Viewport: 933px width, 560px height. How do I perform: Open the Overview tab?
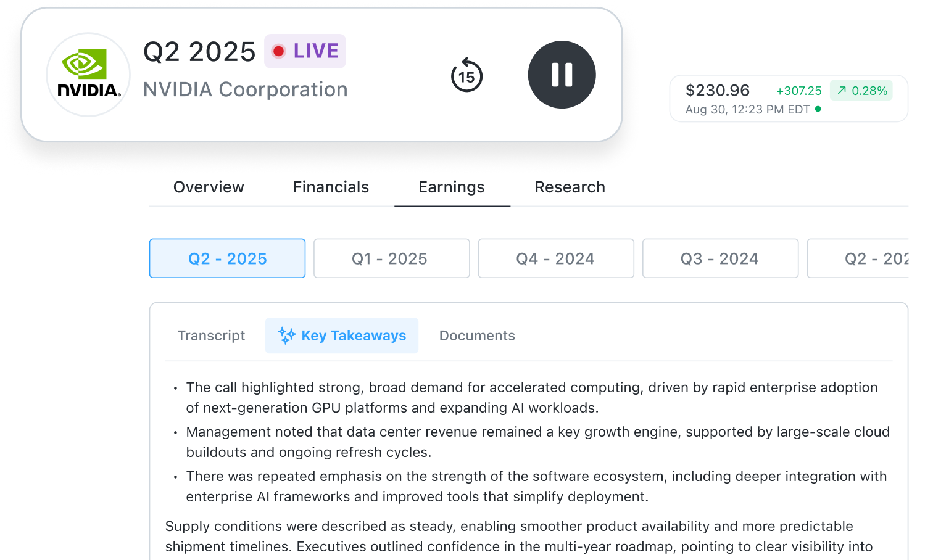coord(209,187)
